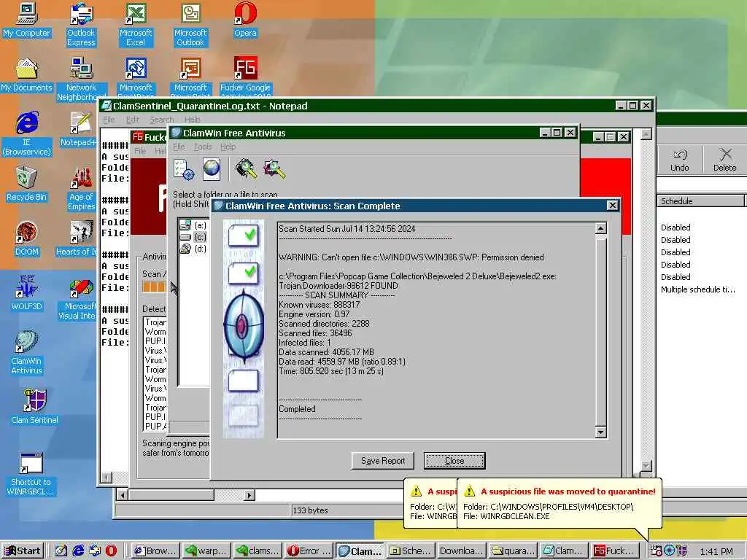This screenshot has width=747, height=560.
Task: Switch to Sche... taskbar button
Action: [411, 551]
